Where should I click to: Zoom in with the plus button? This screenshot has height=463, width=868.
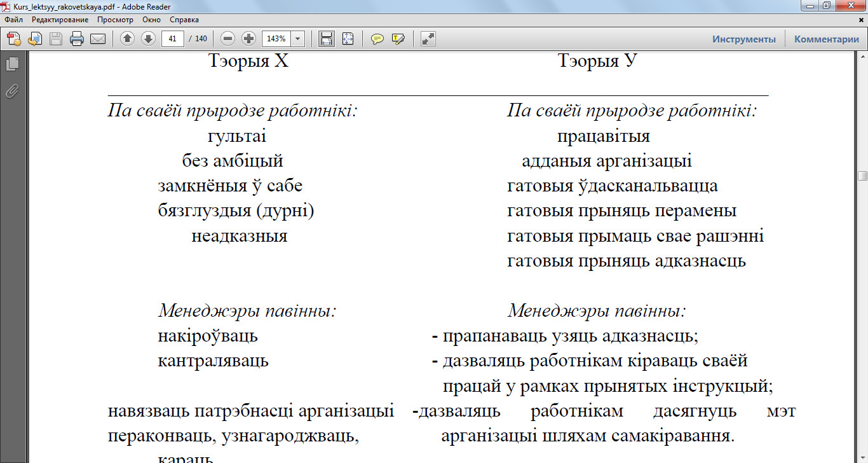(x=249, y=39)
